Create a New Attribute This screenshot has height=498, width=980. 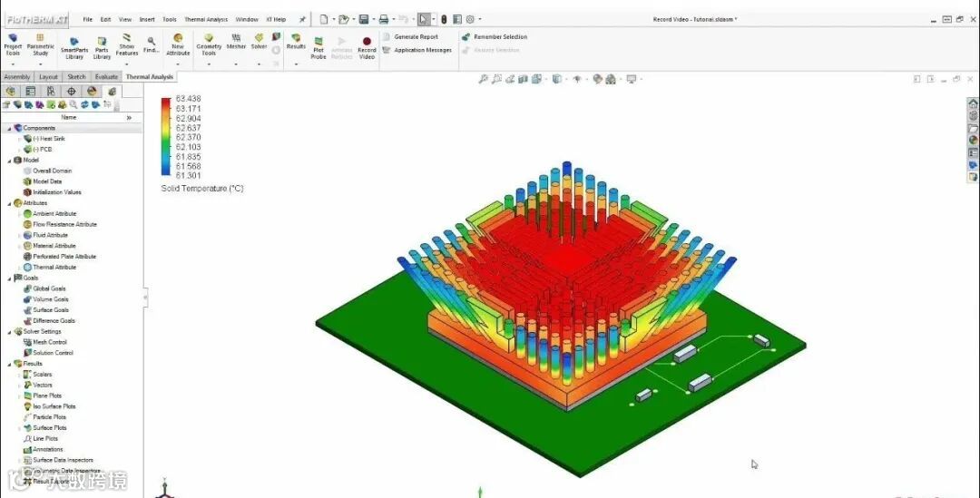(x=178, y=45)
